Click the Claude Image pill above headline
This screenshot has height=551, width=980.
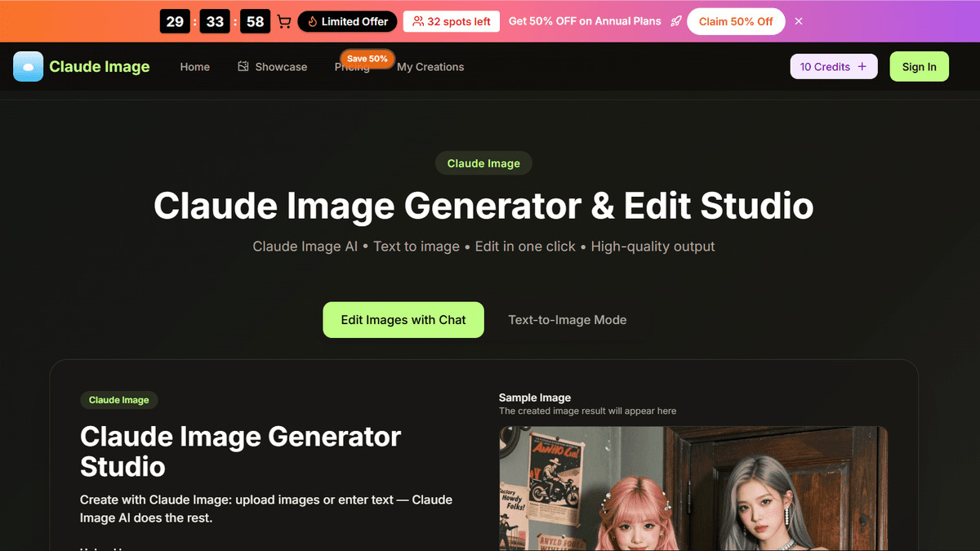[x=483, y=163]
